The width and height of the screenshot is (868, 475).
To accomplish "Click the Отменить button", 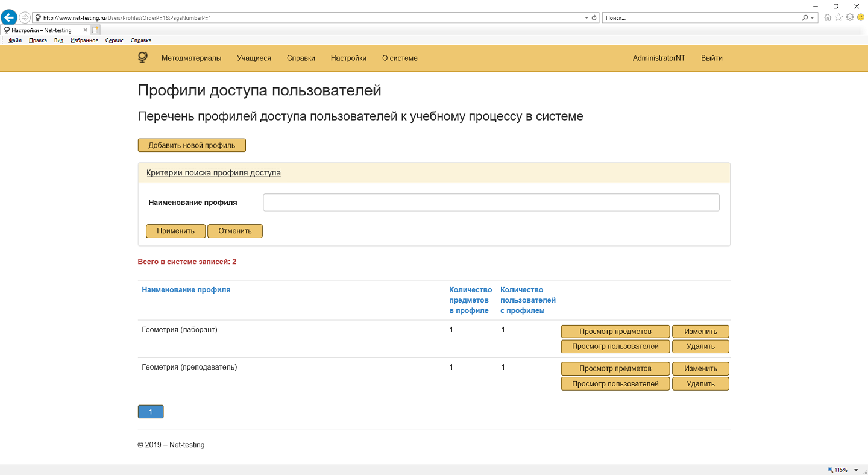I will (235, 231).
